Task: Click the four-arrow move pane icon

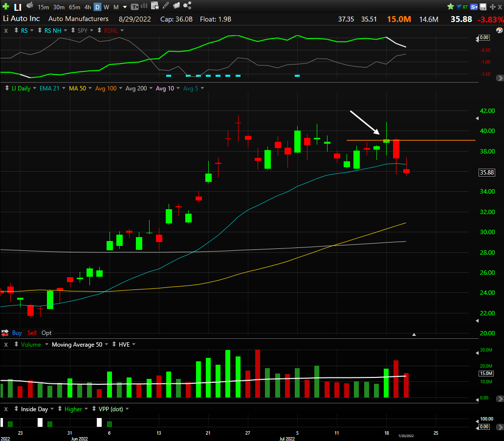Action: coord(492,7)
